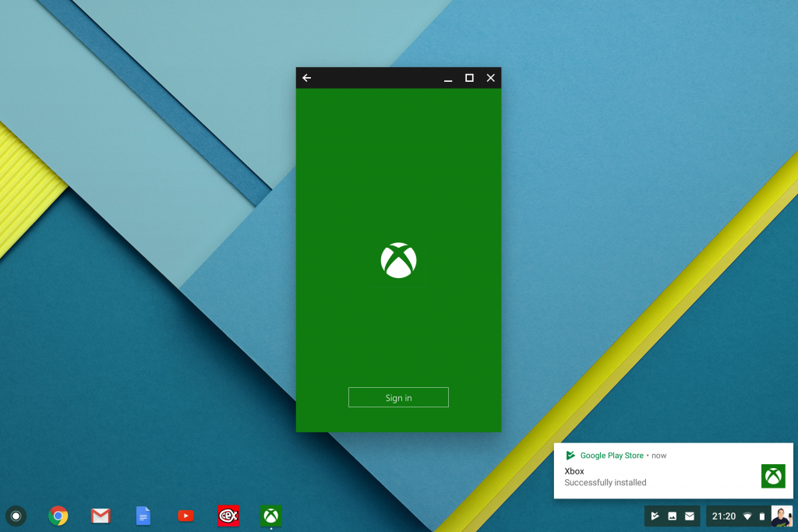Open Play Store notification tray icon
Screen dimensions: 798x532
[655, 516]
